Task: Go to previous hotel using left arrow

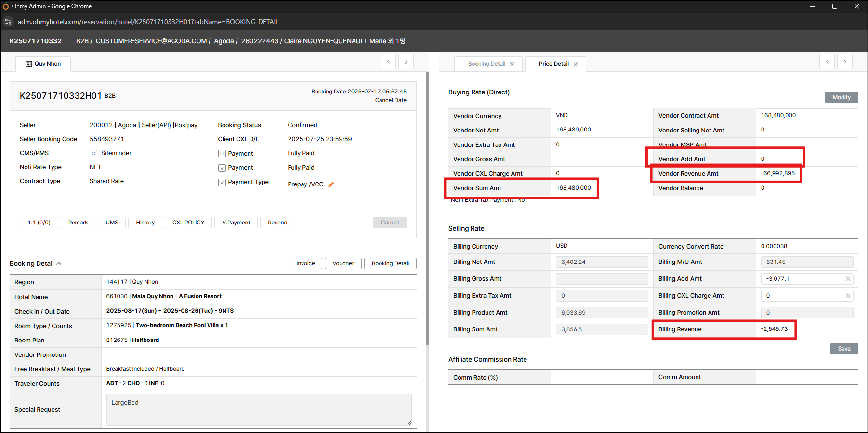Action: click(x=388, y=62)
